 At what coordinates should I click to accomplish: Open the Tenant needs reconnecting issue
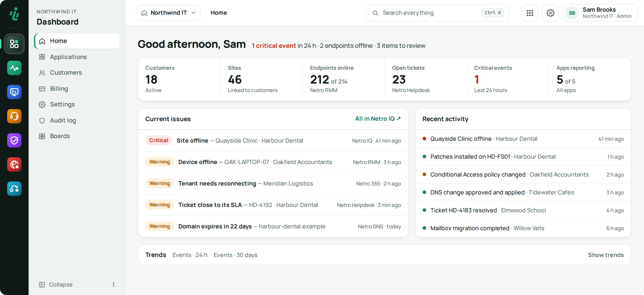[x=273, y=184]
